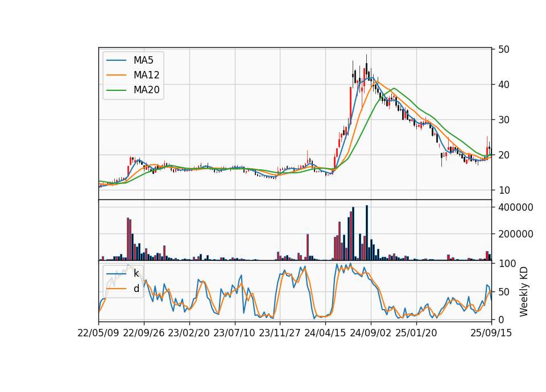Viewport: 546px width, 392px height.
Task: Click the 25/01/20 date tick label
Action: [x=416, y=333]
